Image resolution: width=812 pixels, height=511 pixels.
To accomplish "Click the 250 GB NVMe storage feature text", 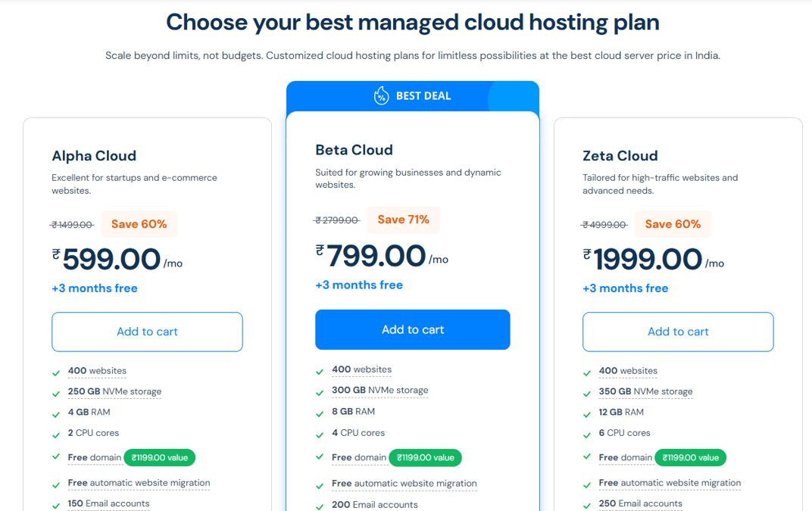I will (114, 391).
